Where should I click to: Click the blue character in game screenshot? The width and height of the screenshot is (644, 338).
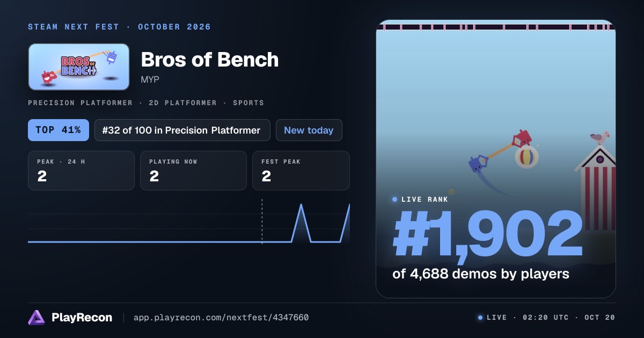point(478,163)
